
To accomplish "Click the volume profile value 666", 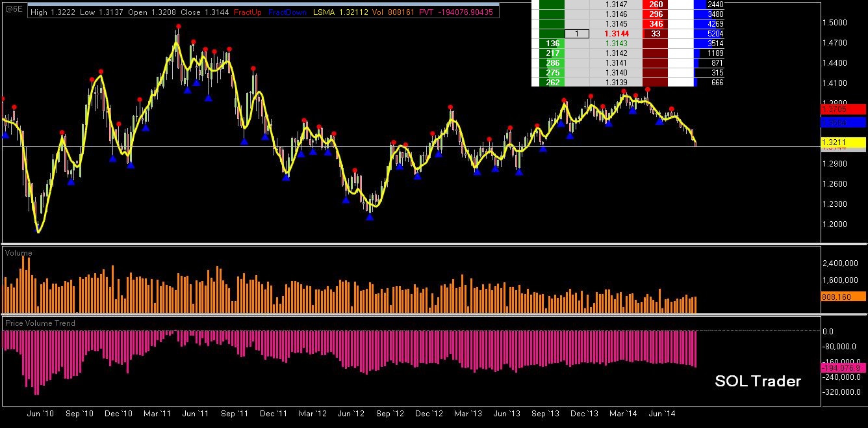I will (717, 82).
